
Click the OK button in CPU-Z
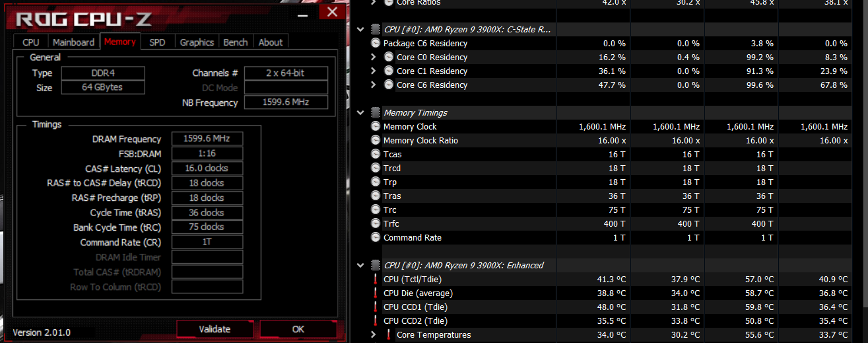(x=298, y=328)
